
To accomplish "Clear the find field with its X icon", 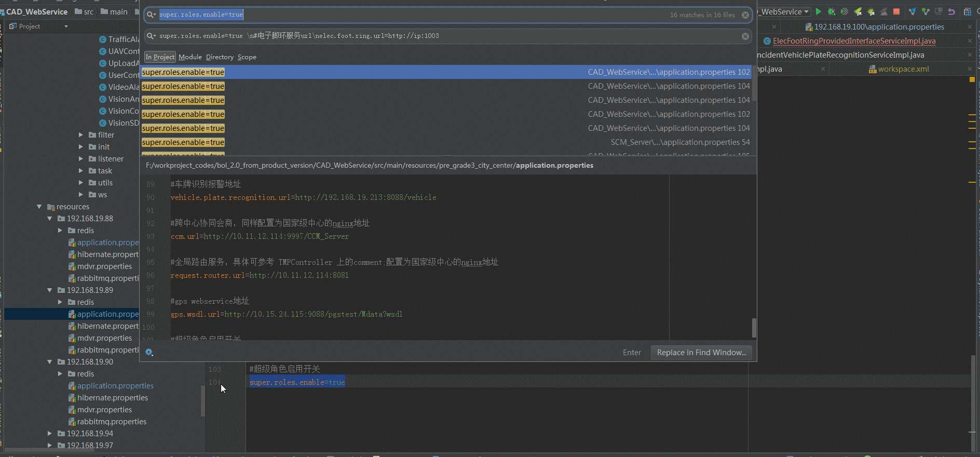I will click(745, 15).
